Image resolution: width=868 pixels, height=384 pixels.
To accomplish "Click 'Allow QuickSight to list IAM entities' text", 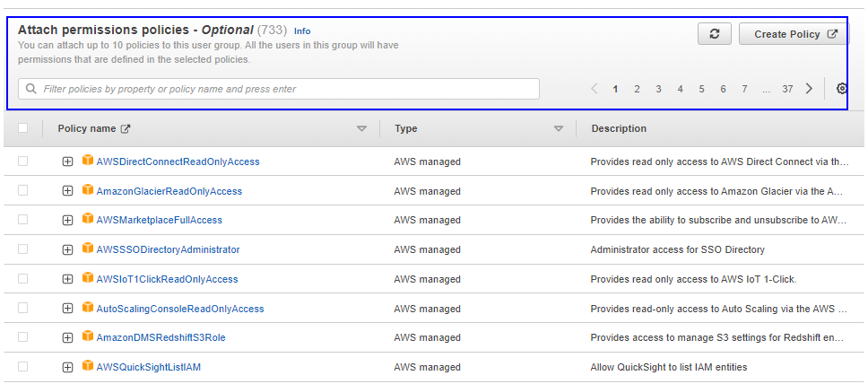I will coord(669,367).
